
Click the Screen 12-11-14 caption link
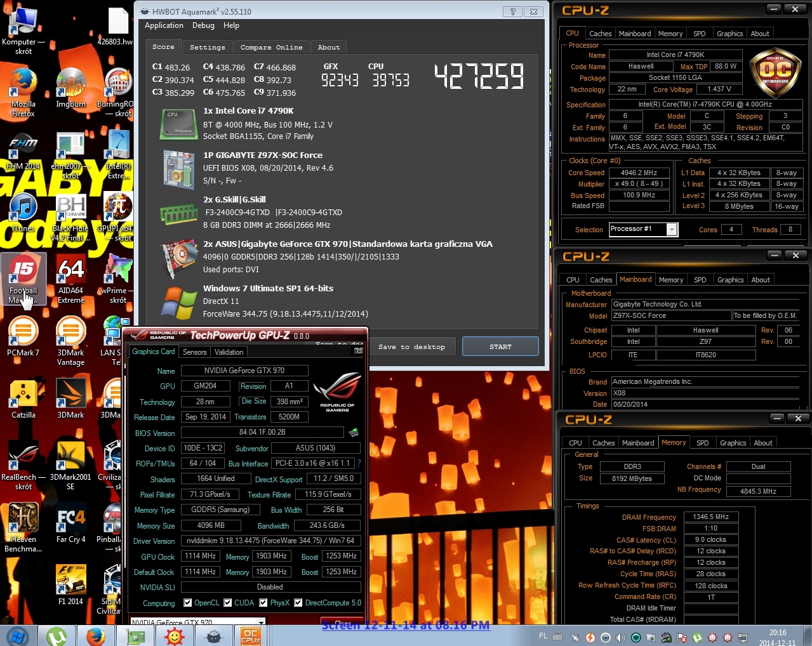tap(406, 625)
